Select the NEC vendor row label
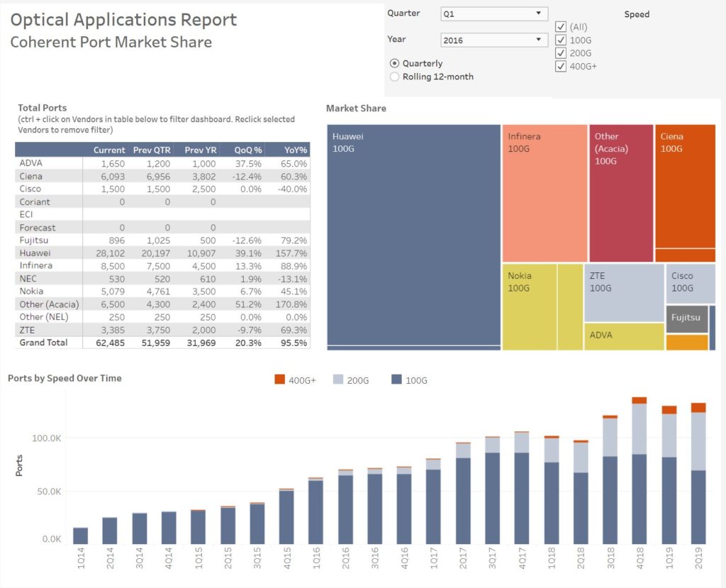 28,279
